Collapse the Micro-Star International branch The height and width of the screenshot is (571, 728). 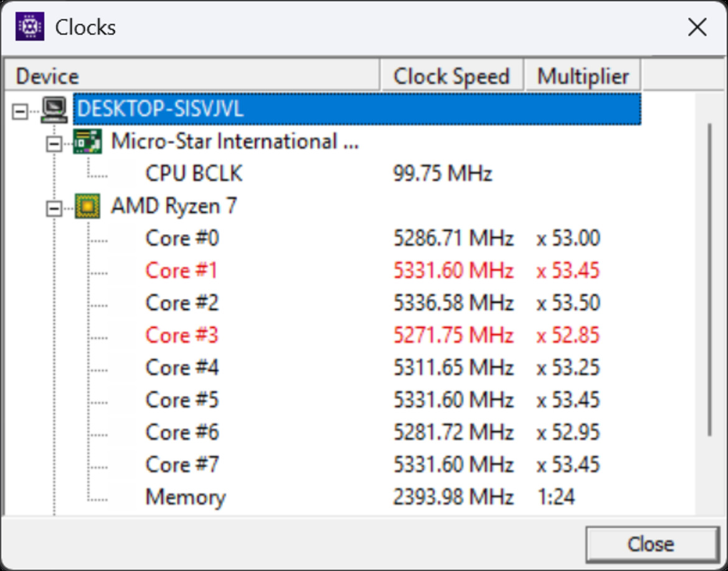(x=55, y=143)
